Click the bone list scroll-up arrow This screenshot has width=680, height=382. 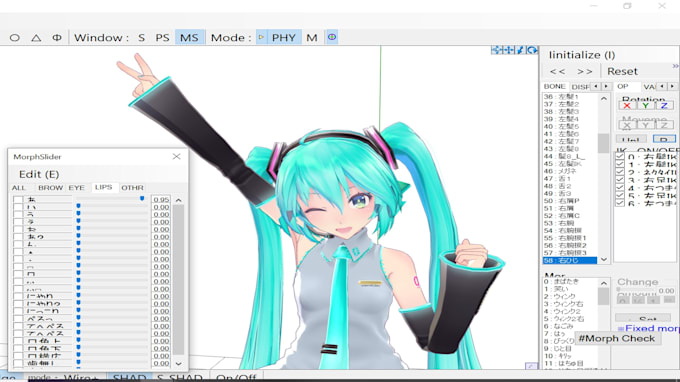coord(603,98)
